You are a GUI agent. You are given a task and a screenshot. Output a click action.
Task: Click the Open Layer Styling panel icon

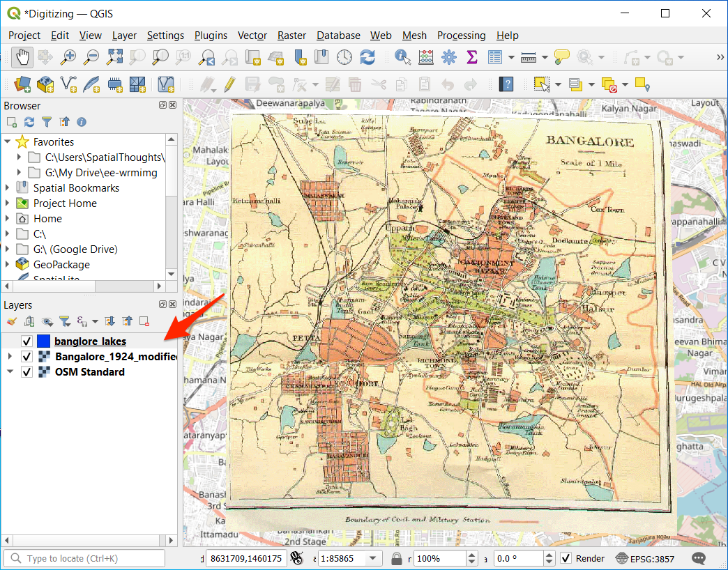point(12,321)
